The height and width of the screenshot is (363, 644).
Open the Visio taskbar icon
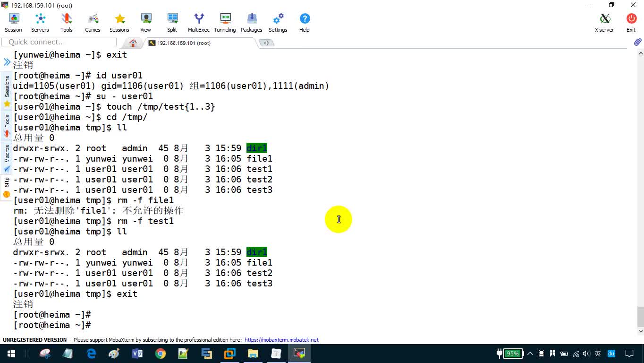tap(137, 354)
